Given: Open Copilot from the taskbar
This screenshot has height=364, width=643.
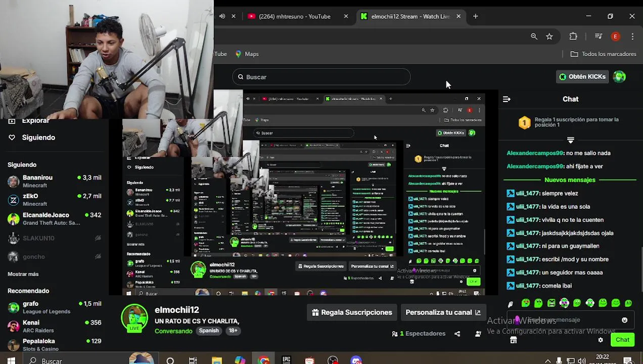Looking at the screenshot, I should pos(240,360).
